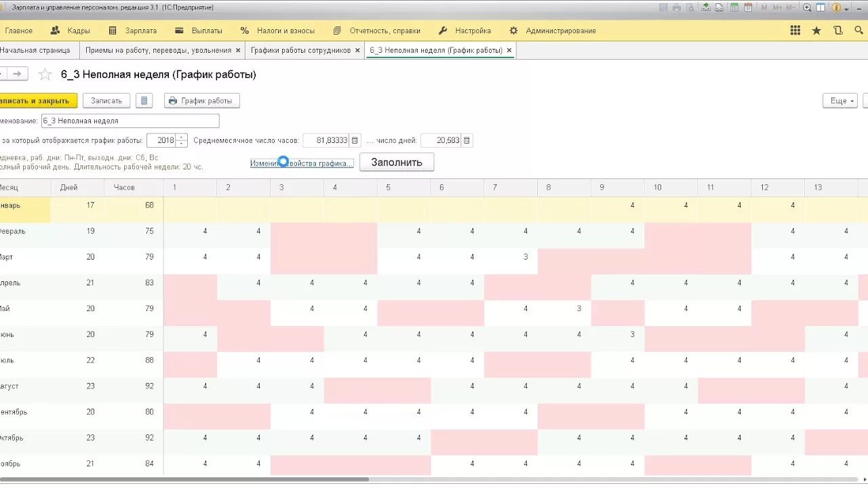This screenshot has width=868, height=488.
Task: Click the M+ memory add button
Action: point(778,7)
